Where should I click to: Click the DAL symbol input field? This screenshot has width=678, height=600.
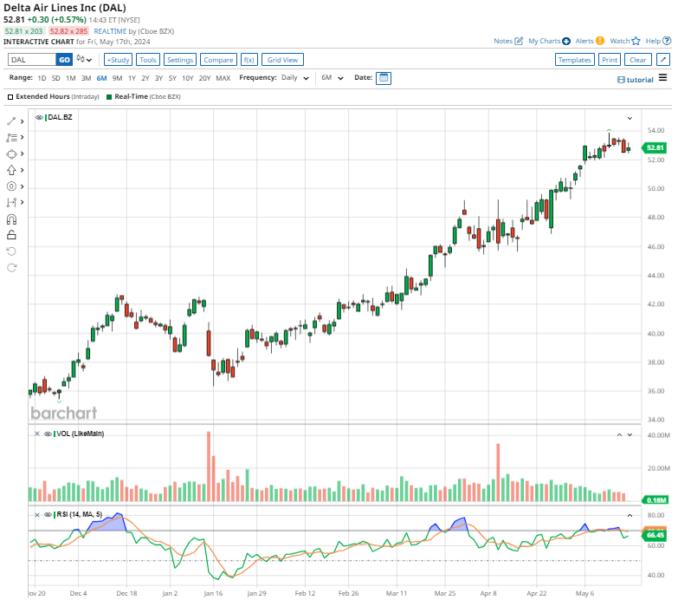[32, 60]
